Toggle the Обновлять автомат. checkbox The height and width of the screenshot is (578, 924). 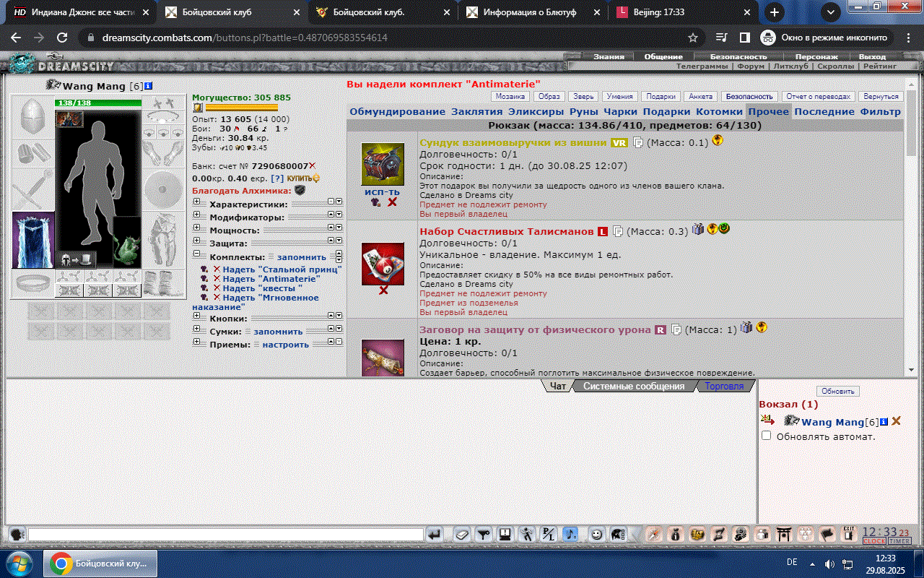tap(767, 436)
